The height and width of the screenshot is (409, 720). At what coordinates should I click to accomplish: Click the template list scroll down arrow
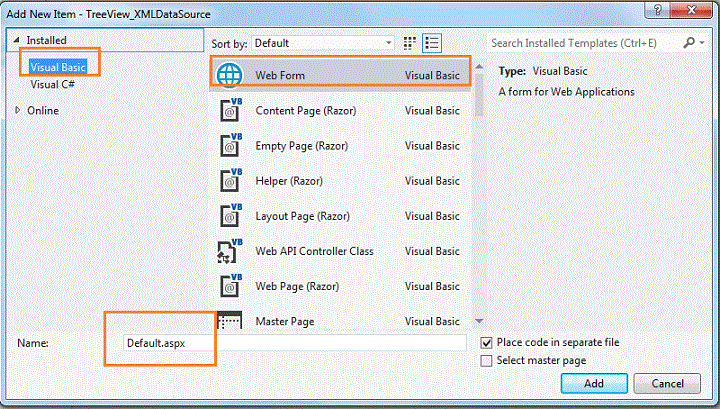(x=479, y=321)
